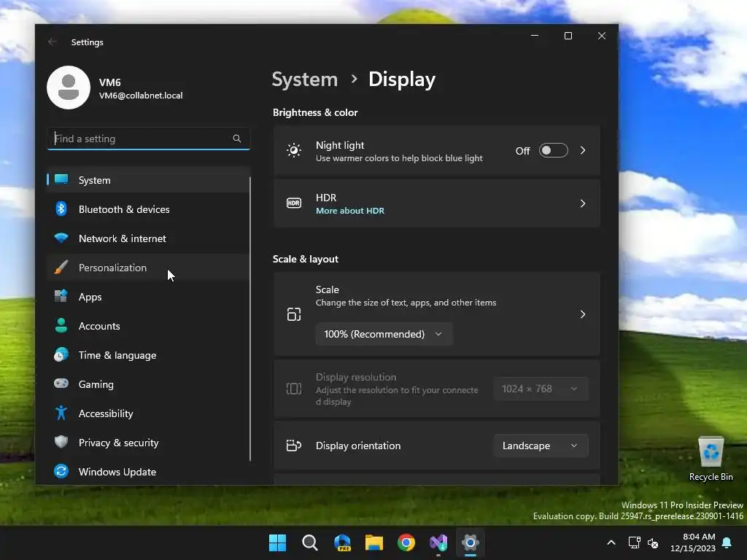Launch File Explorer from the taskbar
This screenshot has width=747, height=560.
click(374, 542)
